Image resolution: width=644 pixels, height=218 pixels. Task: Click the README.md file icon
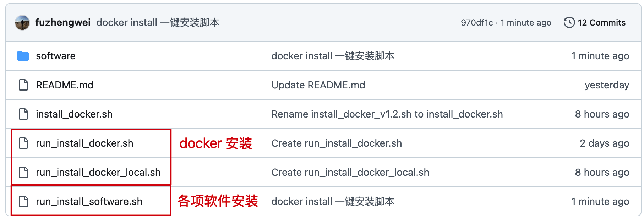click(x=23, y=85)
